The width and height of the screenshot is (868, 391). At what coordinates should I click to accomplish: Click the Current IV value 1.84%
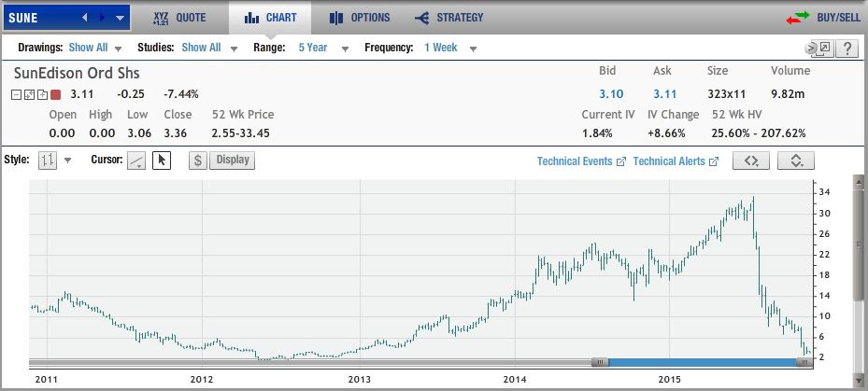coord(597,133)
